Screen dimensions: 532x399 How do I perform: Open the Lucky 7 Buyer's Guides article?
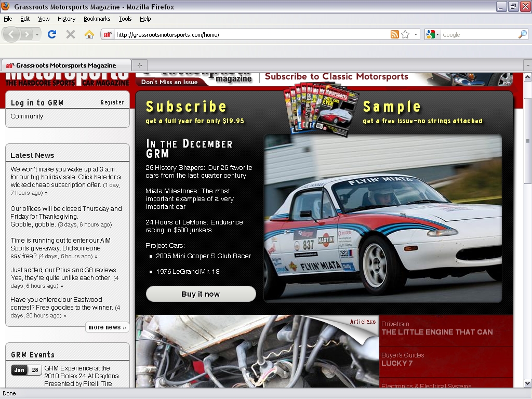(x=403, y=359)
